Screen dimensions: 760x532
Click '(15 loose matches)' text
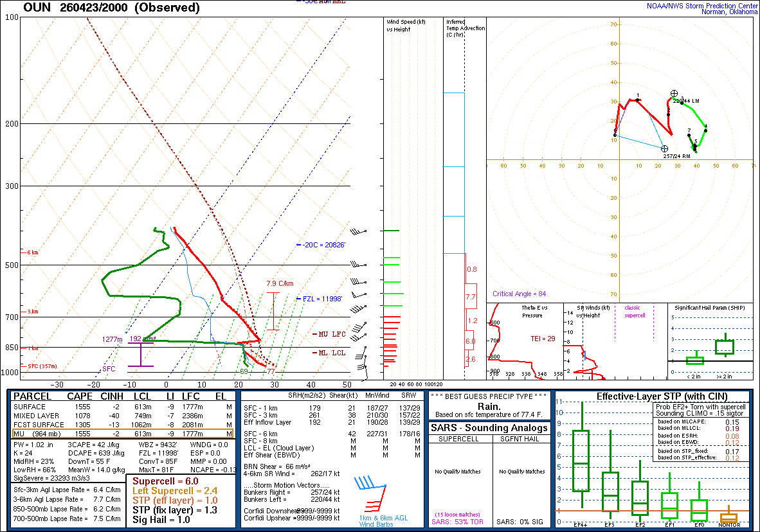click(x=457, y=515)
